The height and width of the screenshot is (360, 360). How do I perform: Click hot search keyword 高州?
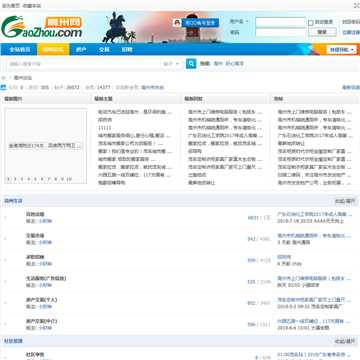[218, 64]
